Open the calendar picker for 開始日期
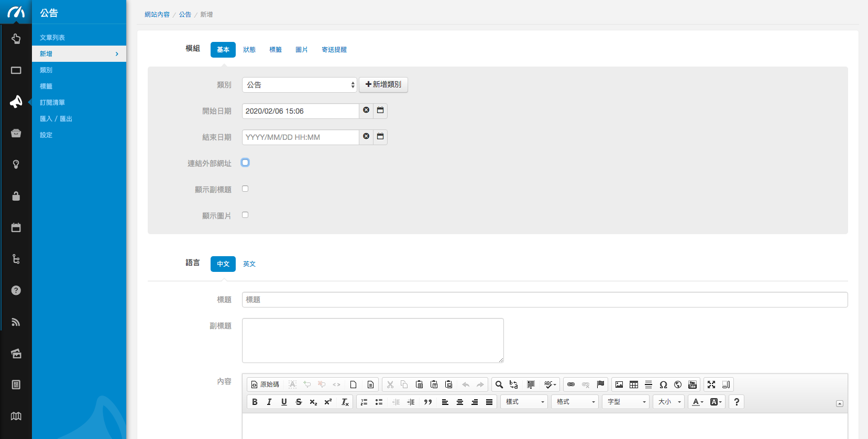Image resolution: width=868 pixels, height=439 pixels. [x=380, y=111]
